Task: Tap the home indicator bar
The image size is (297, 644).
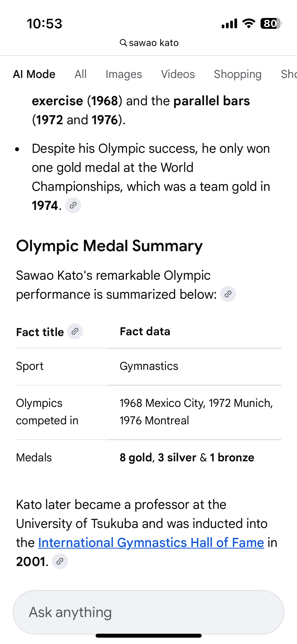Action: click(148, 636)
